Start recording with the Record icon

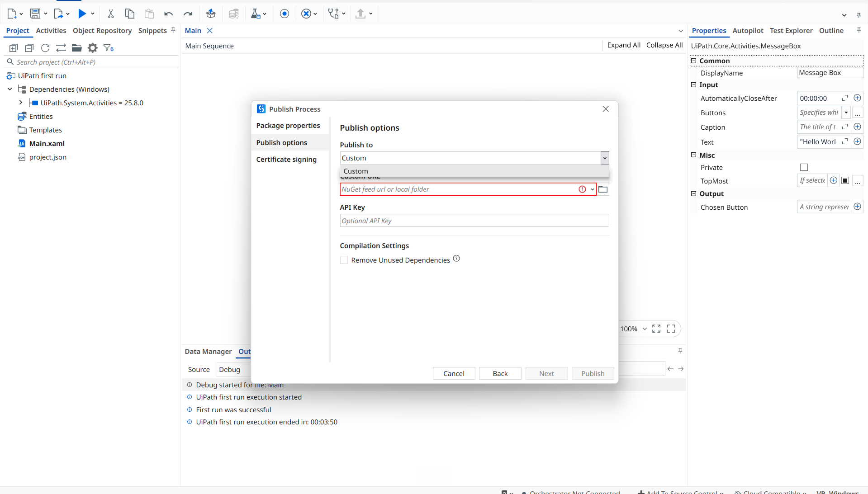[x=285, y=14]
